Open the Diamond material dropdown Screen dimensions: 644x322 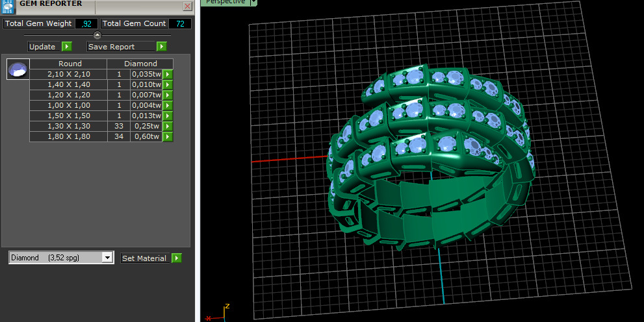click(107, 258)
